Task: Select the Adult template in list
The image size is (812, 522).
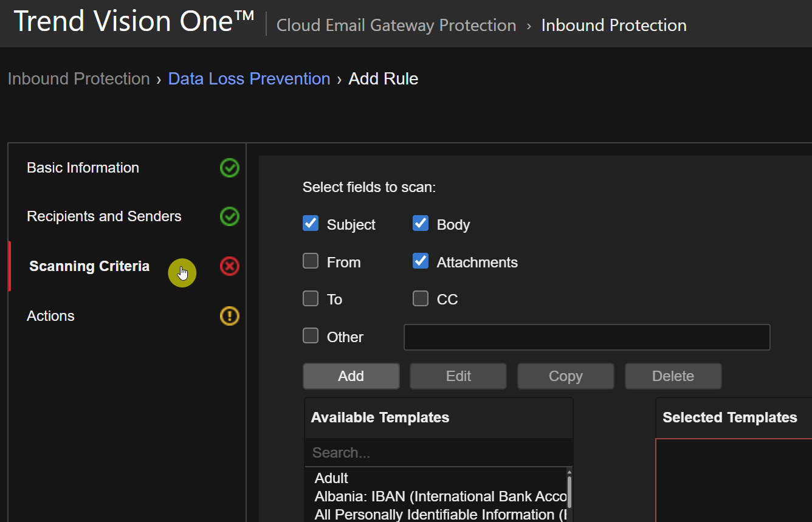Action: pos(332,478)
